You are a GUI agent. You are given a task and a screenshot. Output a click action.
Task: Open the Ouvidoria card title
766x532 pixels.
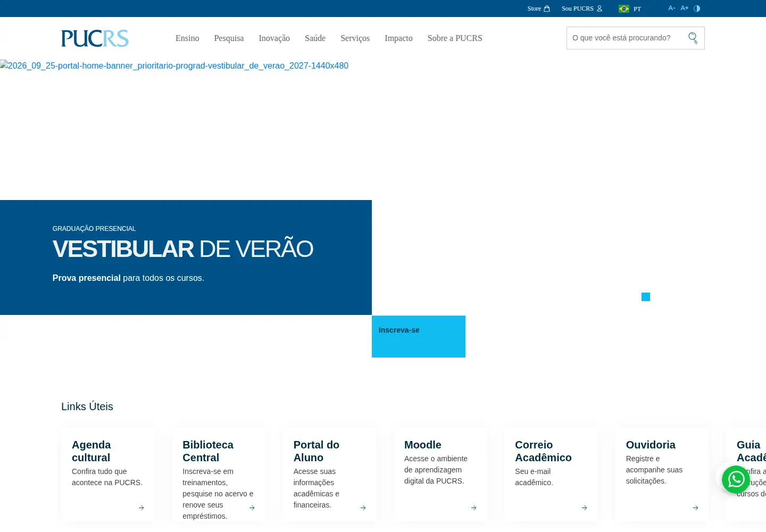651,445
